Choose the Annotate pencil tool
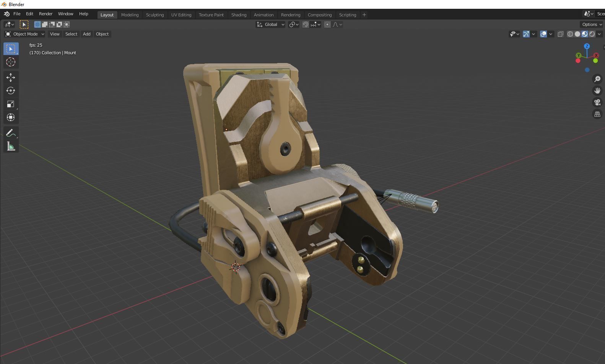 (x=11, y=133)
